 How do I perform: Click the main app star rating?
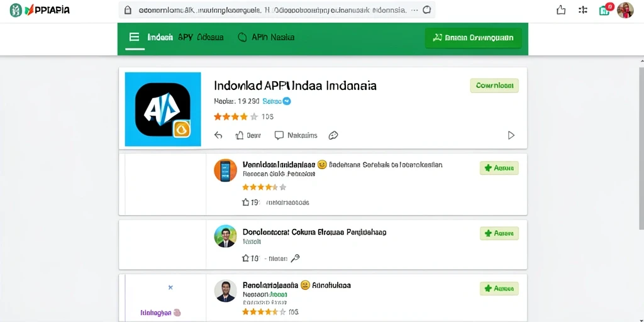coord(236,116)
